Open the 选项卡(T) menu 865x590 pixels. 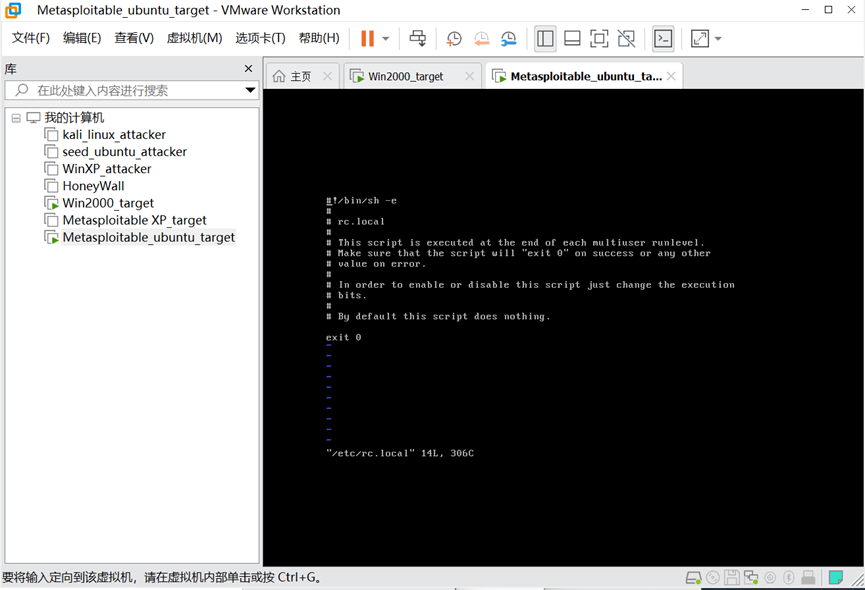click(260, 38)
